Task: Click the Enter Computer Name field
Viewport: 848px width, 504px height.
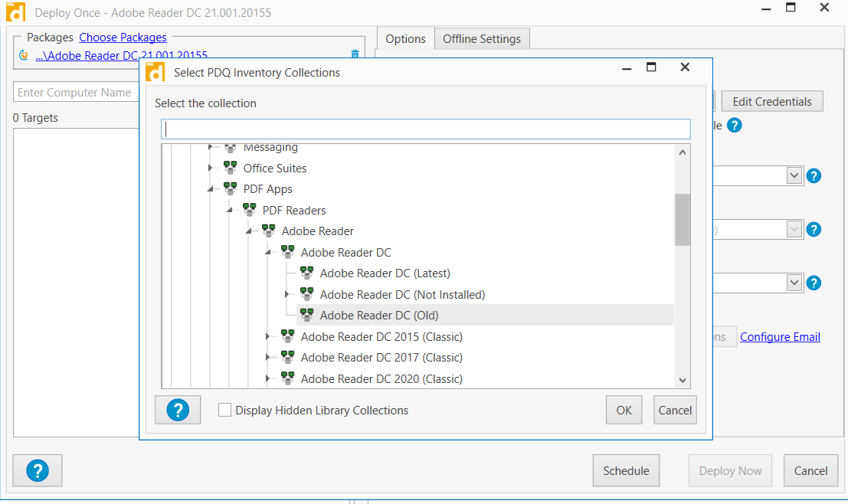Action: (76, 93)
